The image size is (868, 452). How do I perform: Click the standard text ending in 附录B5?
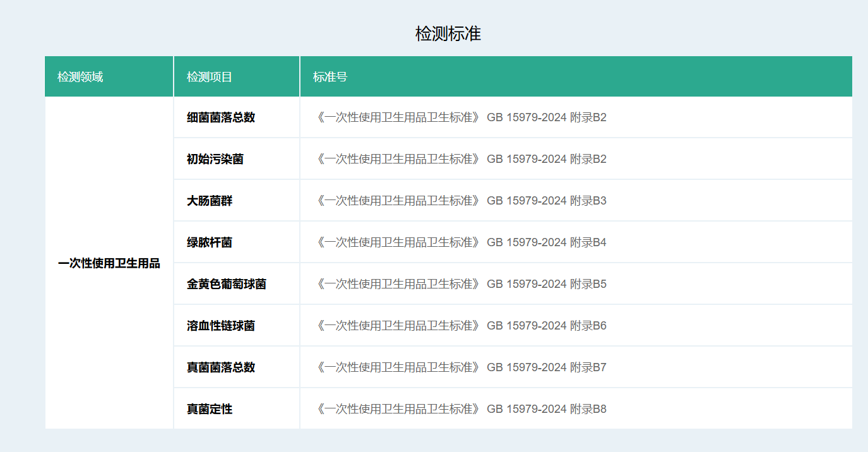click(x=461, y=284)
